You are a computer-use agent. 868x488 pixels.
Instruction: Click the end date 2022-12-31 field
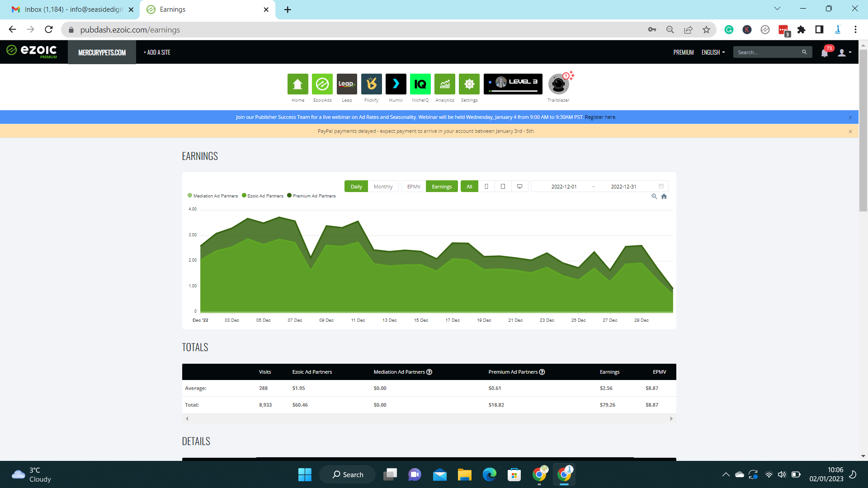623,187
